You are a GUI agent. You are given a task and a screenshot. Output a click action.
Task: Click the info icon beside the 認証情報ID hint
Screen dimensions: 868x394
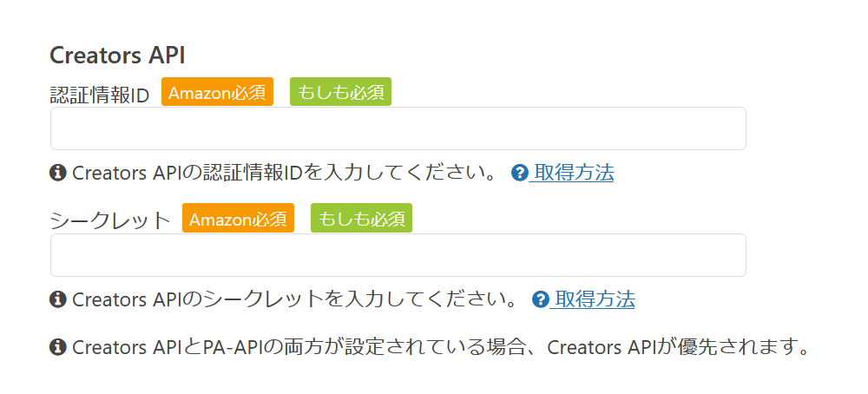(58, 173)
